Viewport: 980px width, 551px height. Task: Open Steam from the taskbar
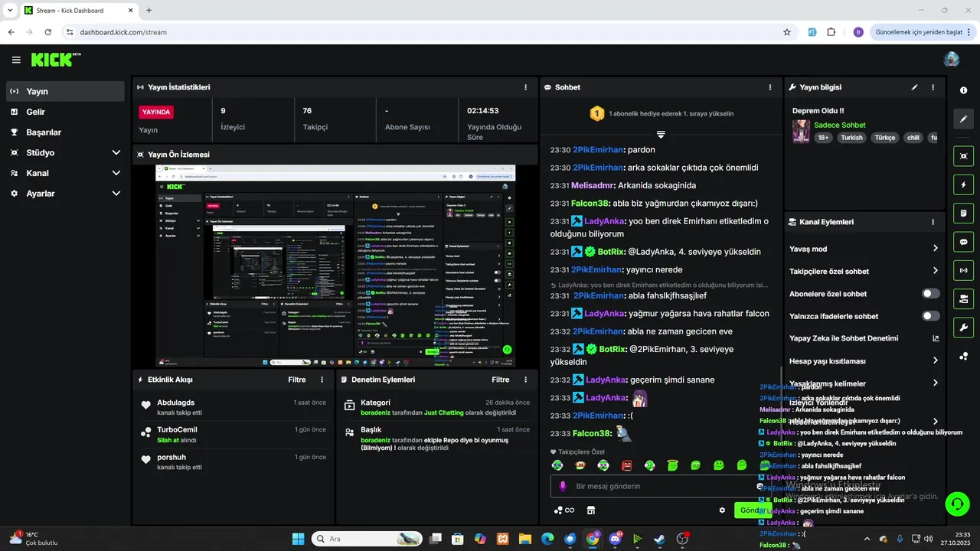pyautogui.click(x=660, y=539)
